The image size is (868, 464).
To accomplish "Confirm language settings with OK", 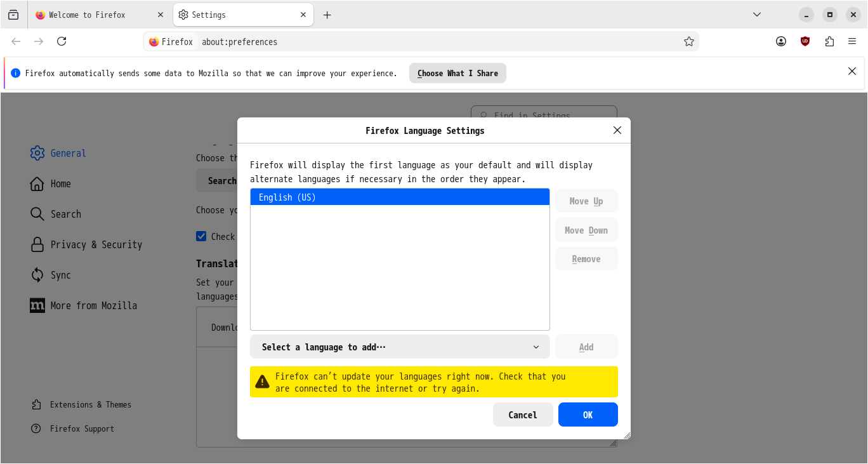I will pyautogui.click(x=588, y=414).
